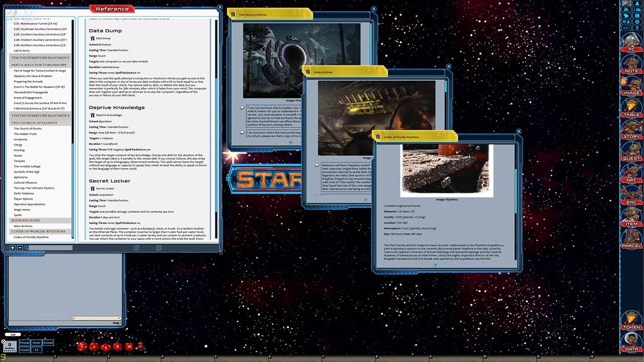Open the Riyethira planet image
This screenshot has width=644, height=362.
click(x=447, y=170)
